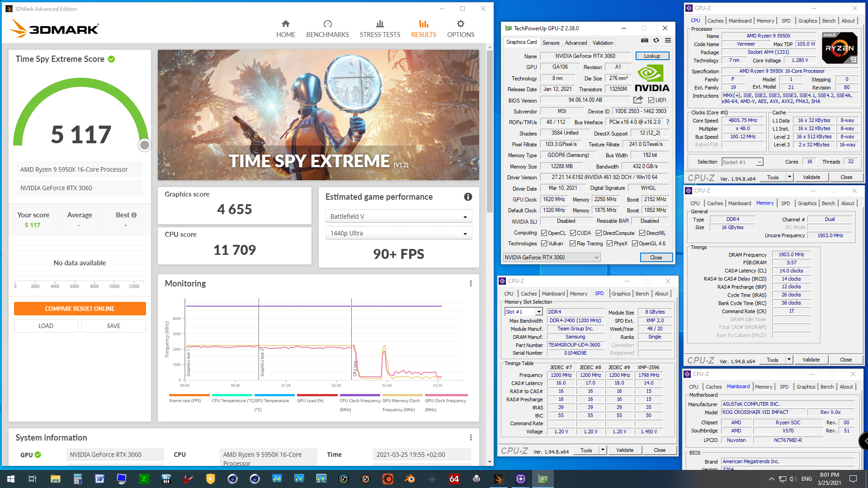Click Part Number field TEAMGROUP-UD4-3600
The height and width of the screenshot is (488, 868).
(575, 345)
